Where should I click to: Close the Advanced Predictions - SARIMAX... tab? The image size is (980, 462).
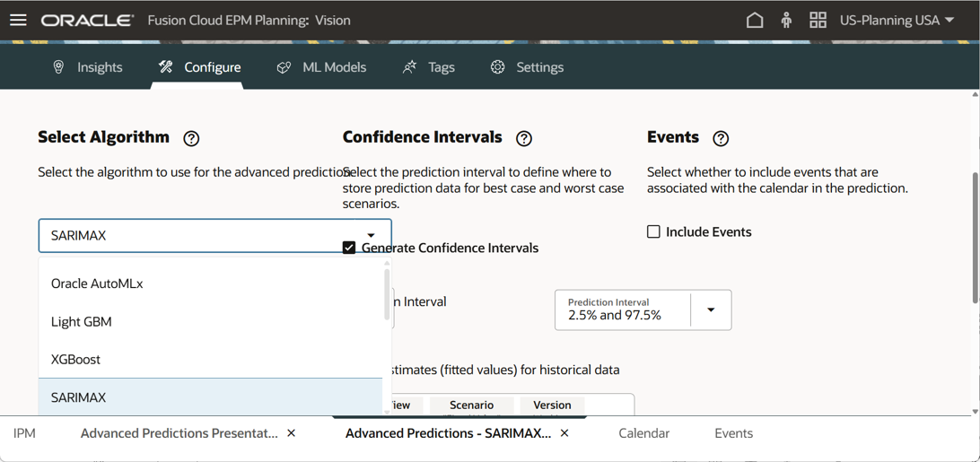click(564, 433)
